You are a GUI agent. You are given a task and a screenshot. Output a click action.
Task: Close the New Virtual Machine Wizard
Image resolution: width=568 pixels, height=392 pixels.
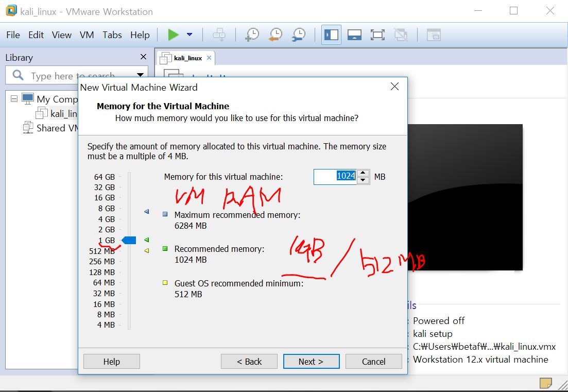(395, 86)
